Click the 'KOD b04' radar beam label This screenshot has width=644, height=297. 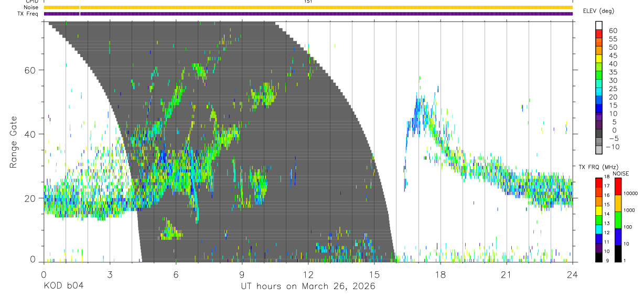pos(63,286)
